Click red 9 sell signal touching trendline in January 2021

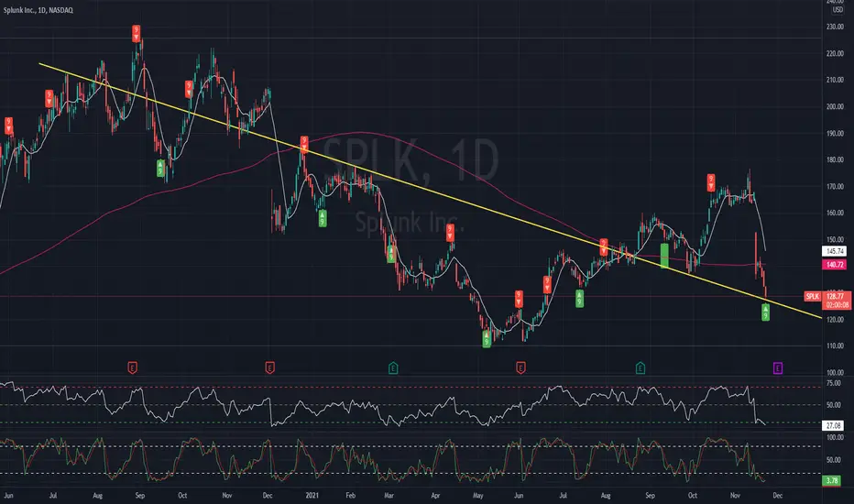[x=304, y=145]
